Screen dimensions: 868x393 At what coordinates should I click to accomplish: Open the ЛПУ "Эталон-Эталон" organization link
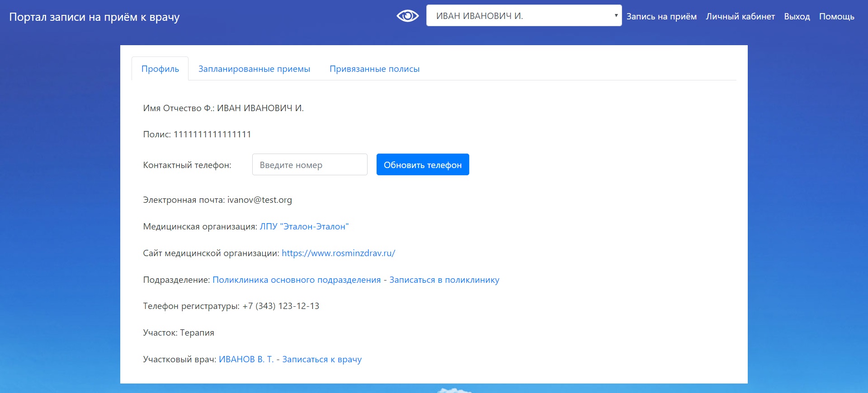(304, 227)
